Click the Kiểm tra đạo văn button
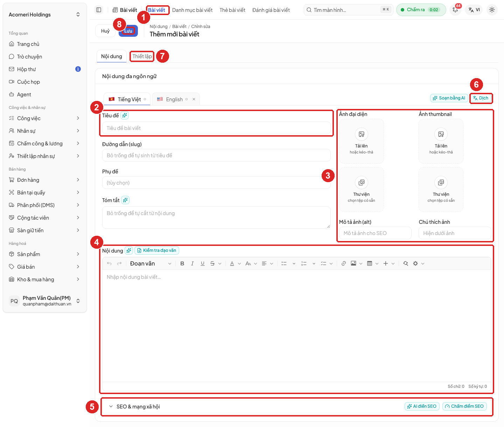This screenshot has width=504, height=427. point(157,250)
